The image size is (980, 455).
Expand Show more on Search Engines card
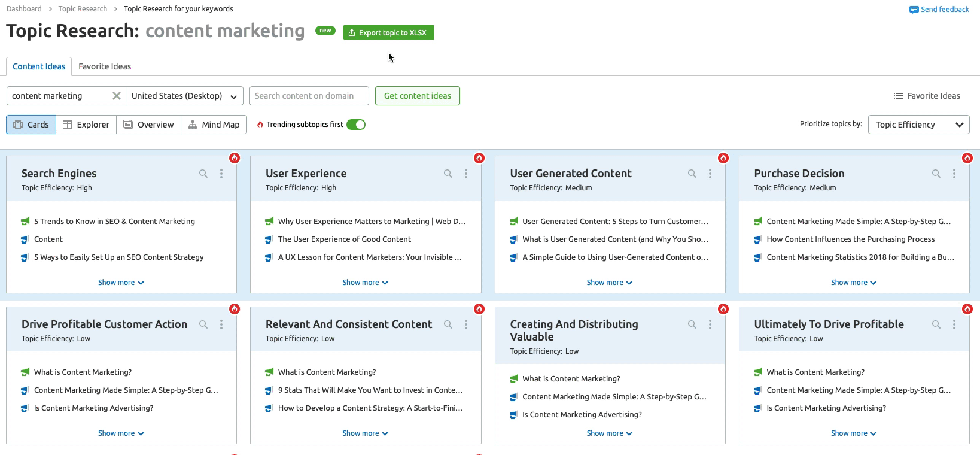[121, 283]
